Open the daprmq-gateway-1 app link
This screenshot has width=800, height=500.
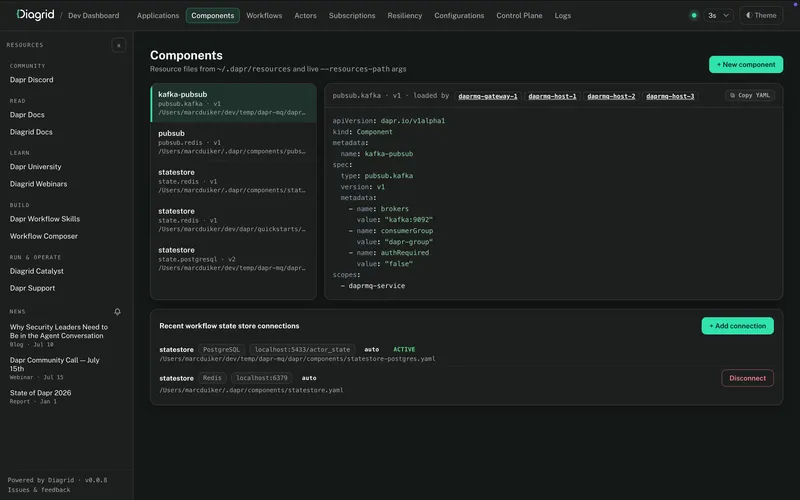[487, 96]
